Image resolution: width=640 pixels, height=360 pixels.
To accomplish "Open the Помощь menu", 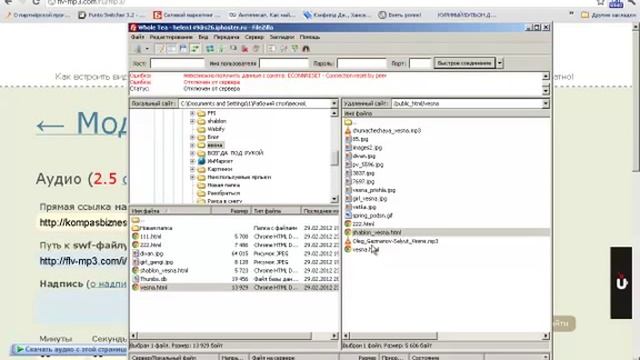I will (310, 37).
